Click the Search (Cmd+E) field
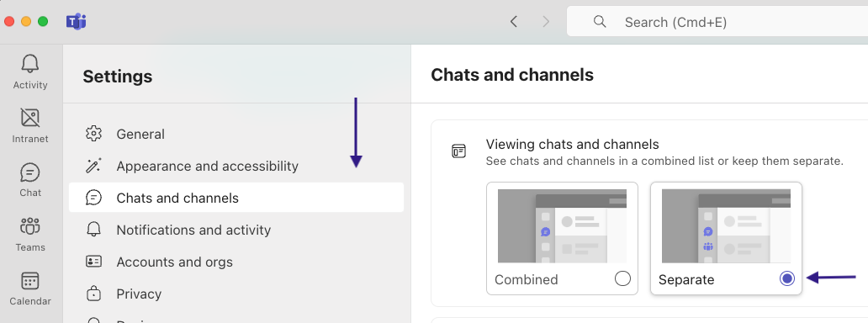This screenshot has width=868, height=323. 717,22
